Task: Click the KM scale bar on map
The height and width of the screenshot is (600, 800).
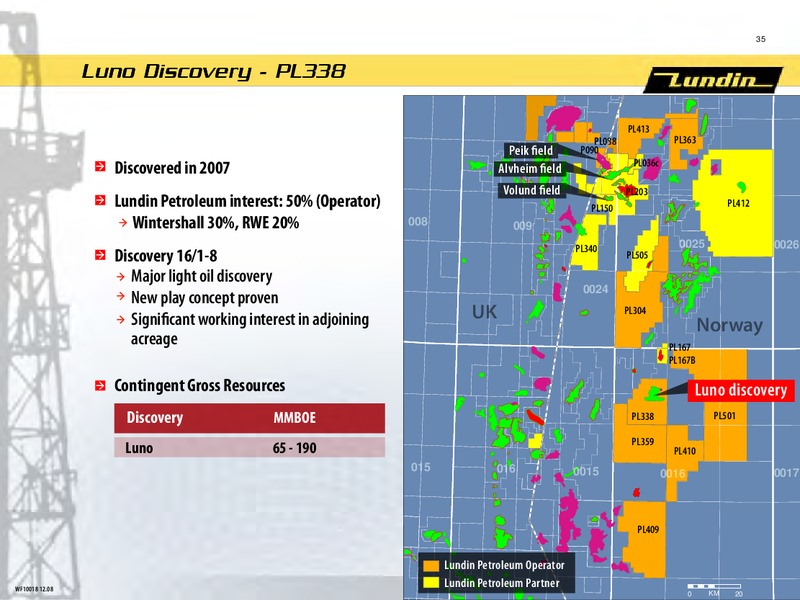Action: tap(714, 590)
